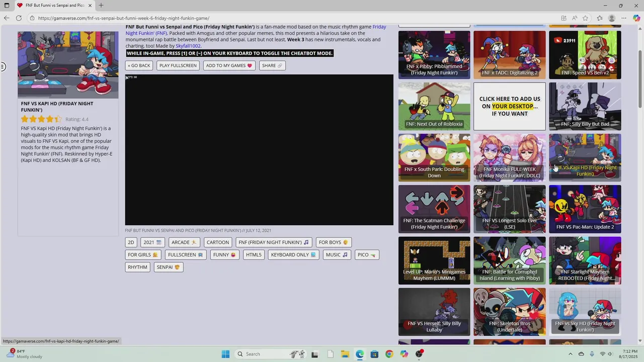This screenshot has width=644, height=362.
Task: Click the FUNNY tag
Action: (x=224, y=255)
